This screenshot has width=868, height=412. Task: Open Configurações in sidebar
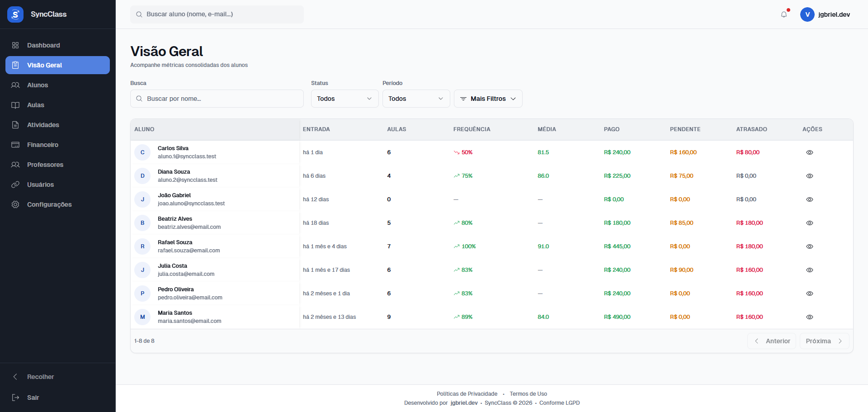(x=57, y=204)
